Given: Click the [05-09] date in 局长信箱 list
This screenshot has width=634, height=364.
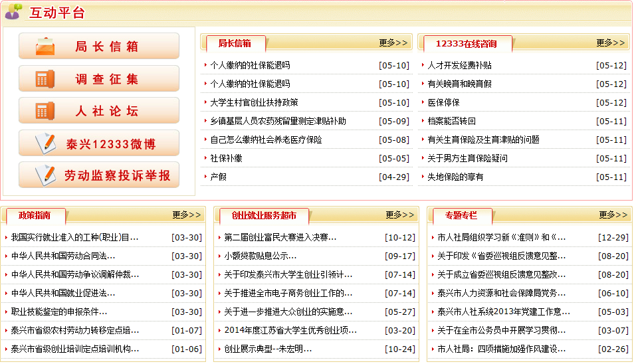Looking at the screenshot, I should coord(394,121).
